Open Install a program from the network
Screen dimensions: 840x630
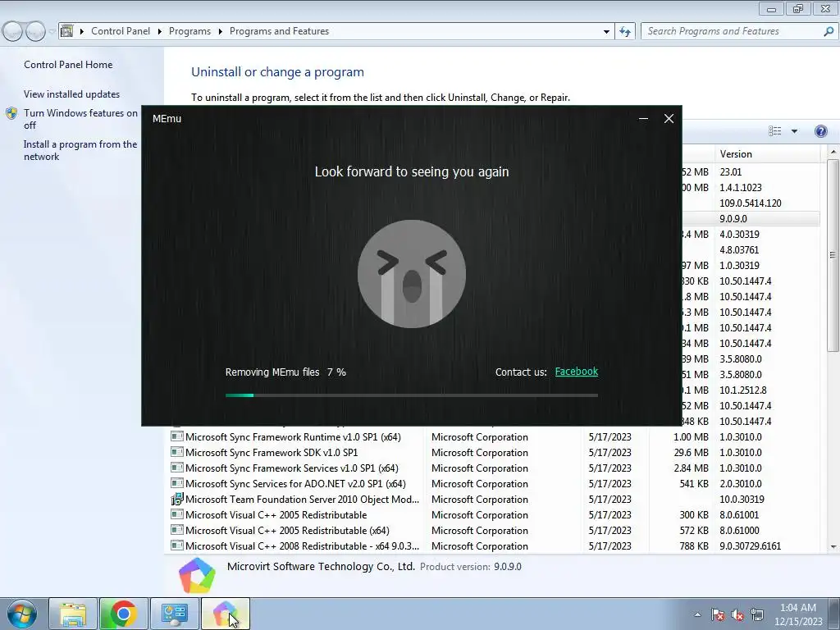[80, 150]
